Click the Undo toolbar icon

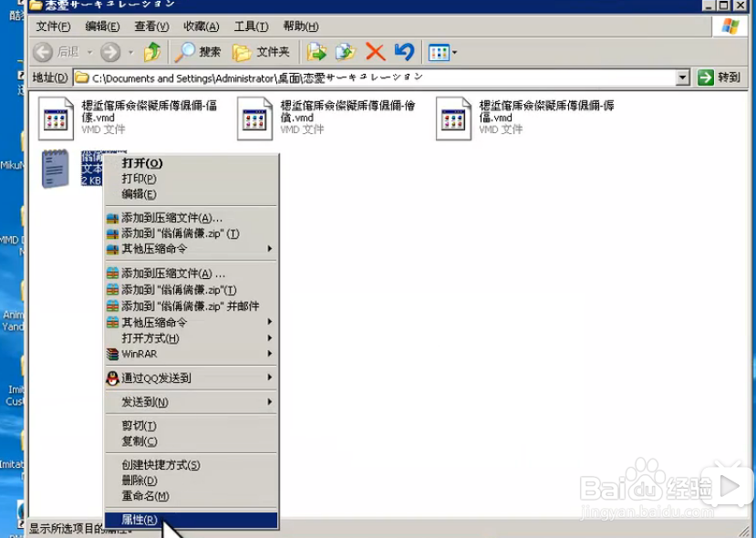click(x=402, y=52)
